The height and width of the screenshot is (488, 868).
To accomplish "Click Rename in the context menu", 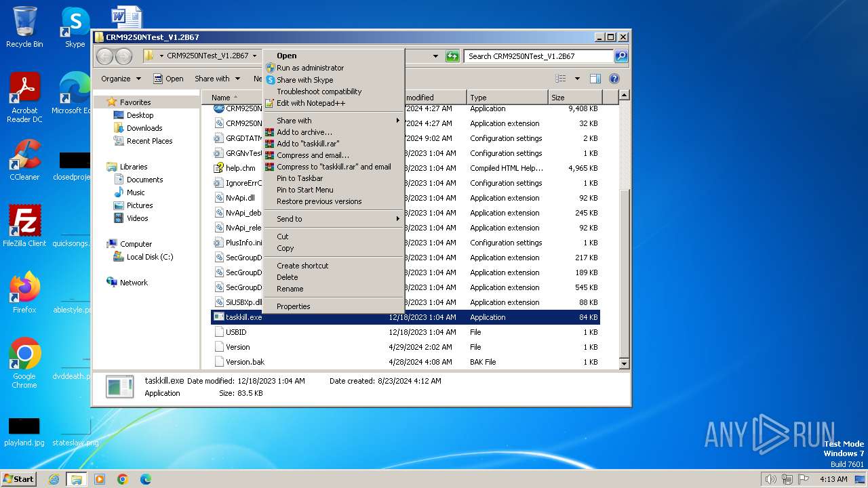I will coord(290,289).
